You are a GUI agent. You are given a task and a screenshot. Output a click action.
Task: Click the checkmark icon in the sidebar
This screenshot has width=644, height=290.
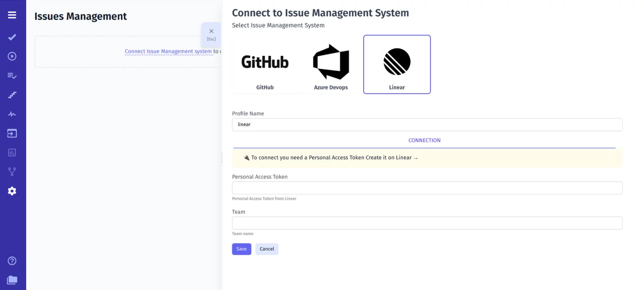pyautogui.click(x=12, y=37)
